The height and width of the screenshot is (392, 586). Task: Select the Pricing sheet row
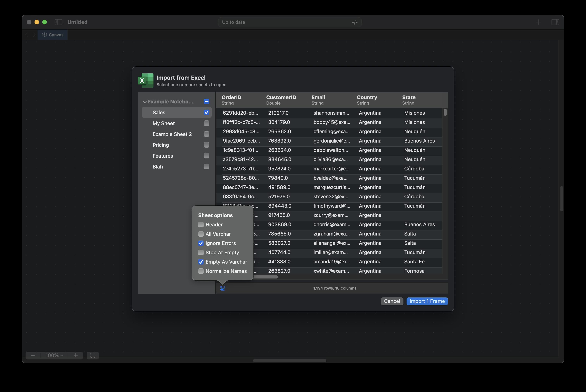(x=177, y=145)
